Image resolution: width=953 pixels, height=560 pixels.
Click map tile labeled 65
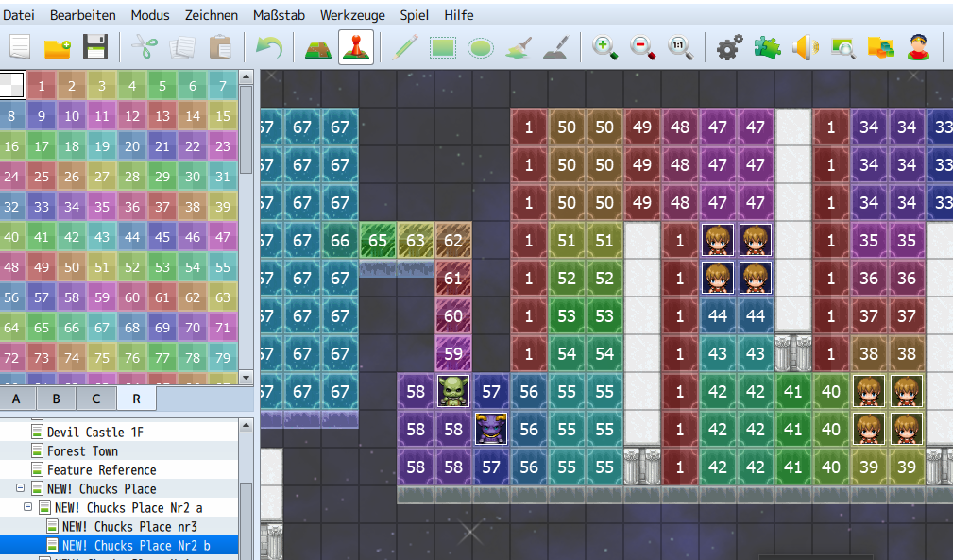378,241
